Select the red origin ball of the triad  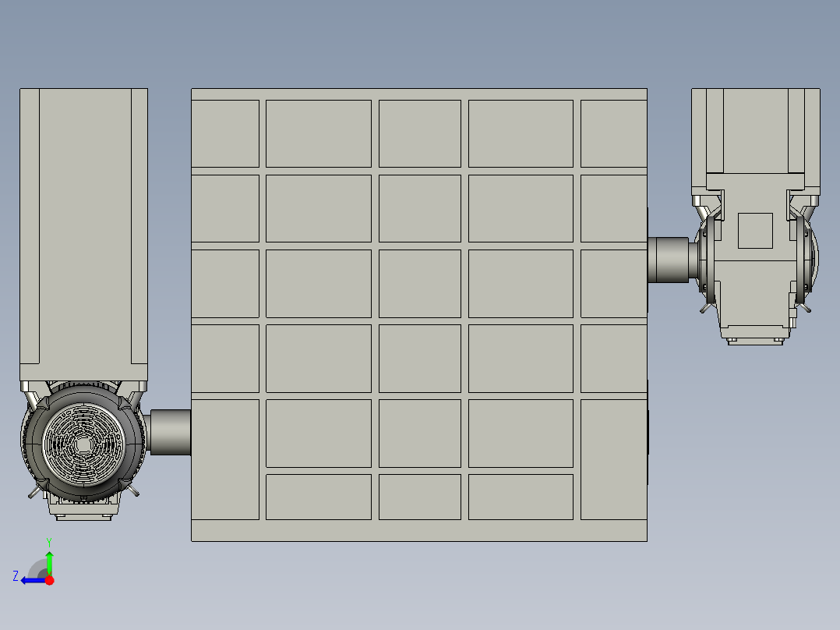(49, 580)
